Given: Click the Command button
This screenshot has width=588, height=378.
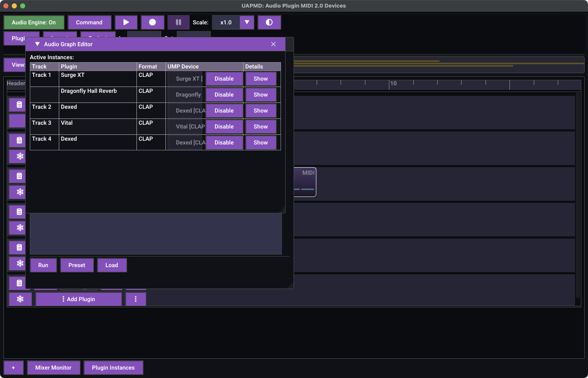Looking at the screenshot, I should [x=89, y=22].
